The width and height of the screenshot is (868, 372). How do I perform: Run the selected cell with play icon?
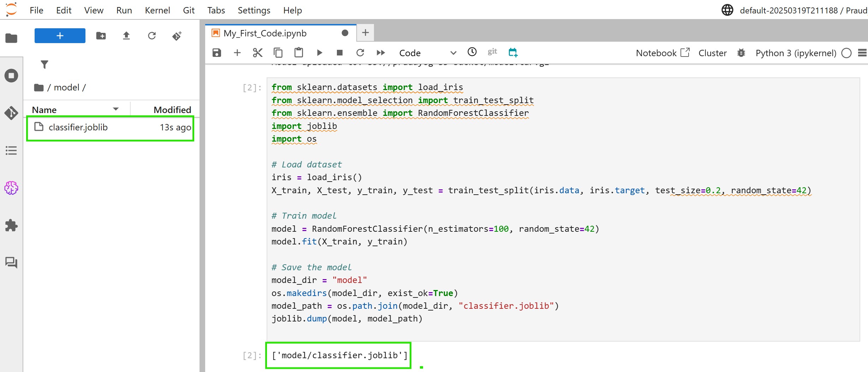319,53
